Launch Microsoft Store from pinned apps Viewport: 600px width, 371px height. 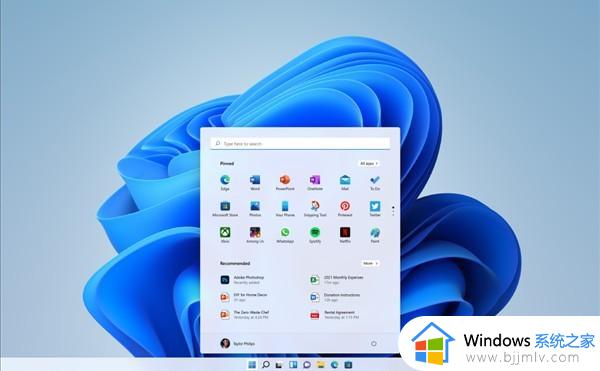click(225, 209)
